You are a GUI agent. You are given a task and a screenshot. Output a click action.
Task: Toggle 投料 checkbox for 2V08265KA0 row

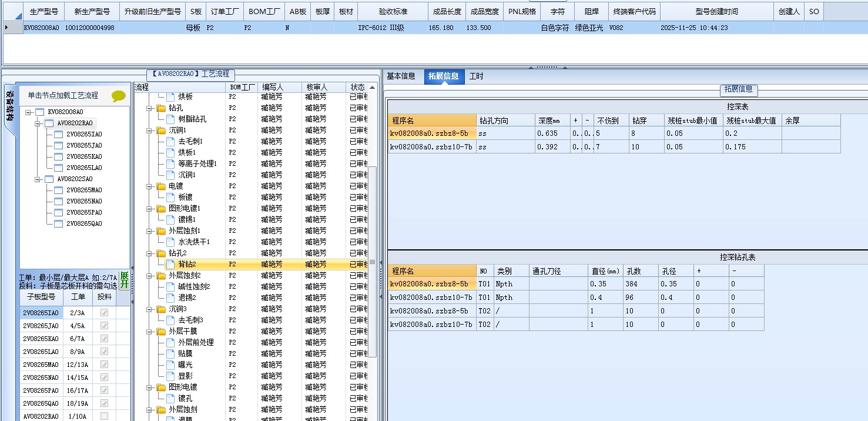[x=104, y=339]
